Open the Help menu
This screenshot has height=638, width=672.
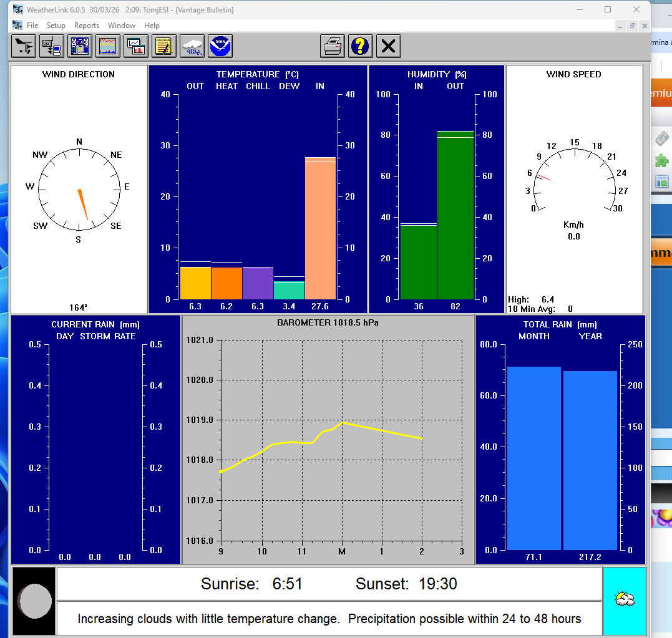point(152,26)
